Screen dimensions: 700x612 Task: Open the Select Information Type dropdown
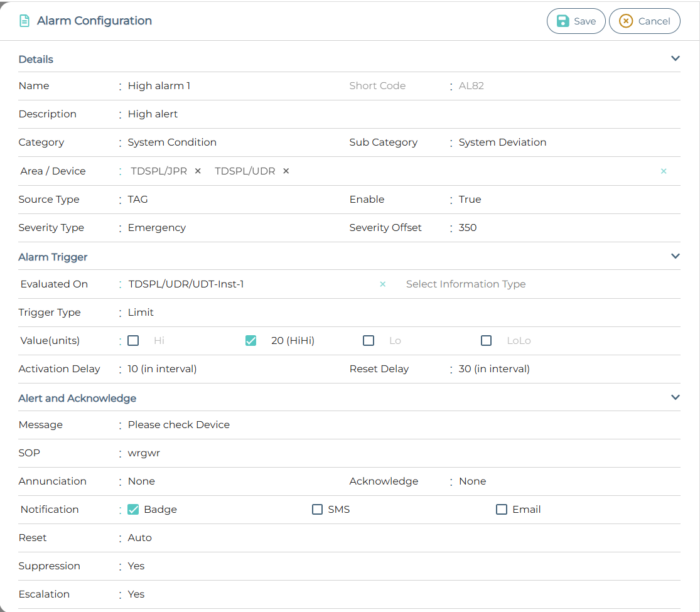click(466, 284)
